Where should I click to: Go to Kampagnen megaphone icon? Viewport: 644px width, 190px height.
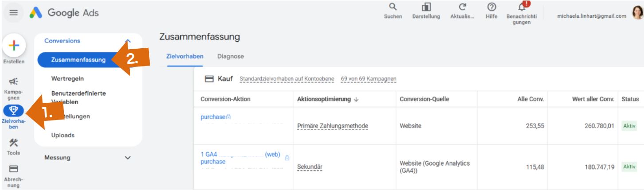pyautogui.click(x=14, y=81)
